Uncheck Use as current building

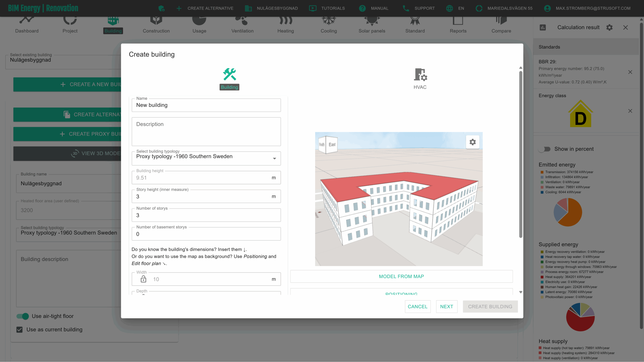[19, 330]
